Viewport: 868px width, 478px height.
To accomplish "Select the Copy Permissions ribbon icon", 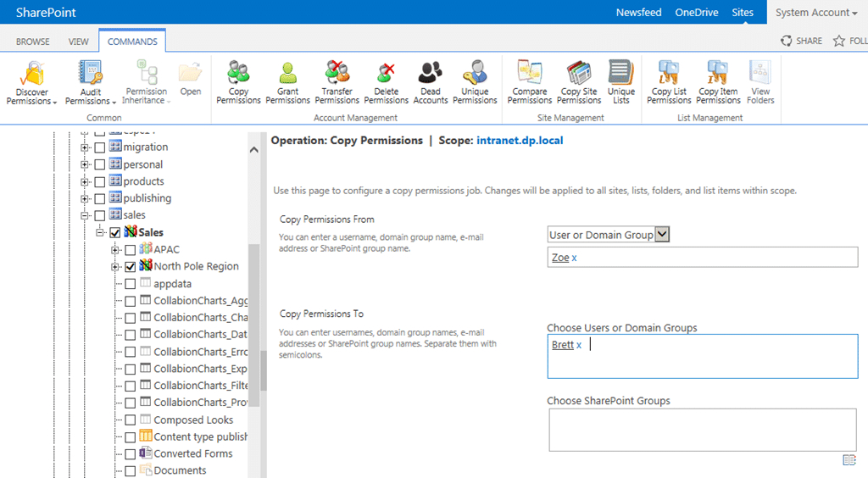I will (238, 73).
